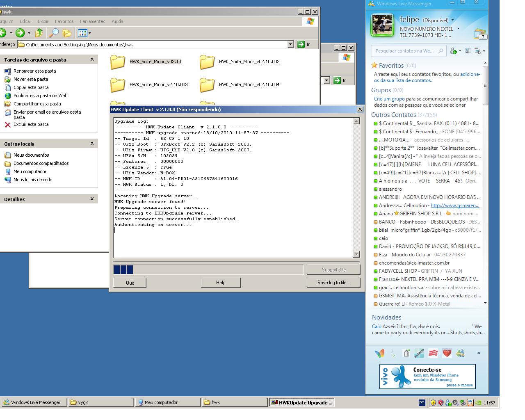525x420 pixels.
Task: Open the Favoritos menu in hwk Explorer
Action: pyautogui.click(x=64, y=21)
